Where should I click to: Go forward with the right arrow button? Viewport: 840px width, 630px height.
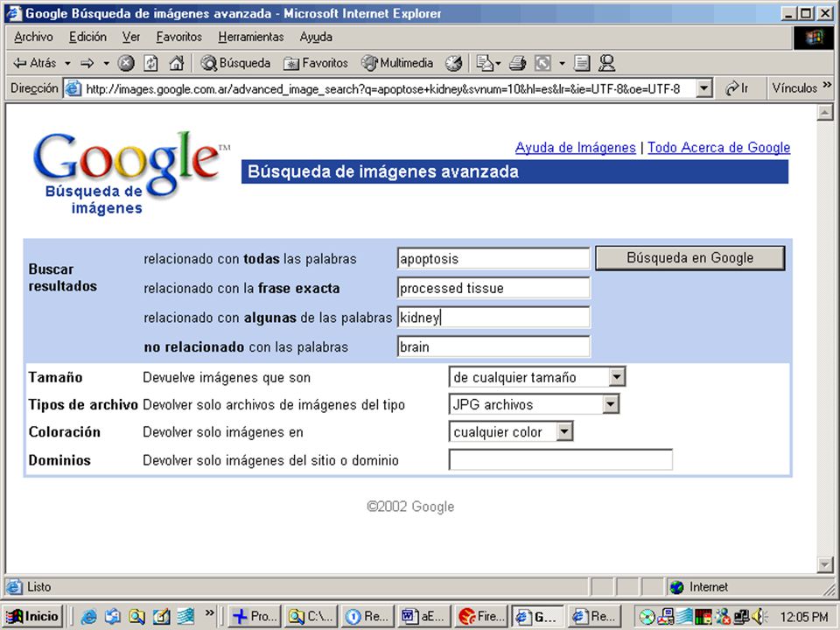[87, 63]
